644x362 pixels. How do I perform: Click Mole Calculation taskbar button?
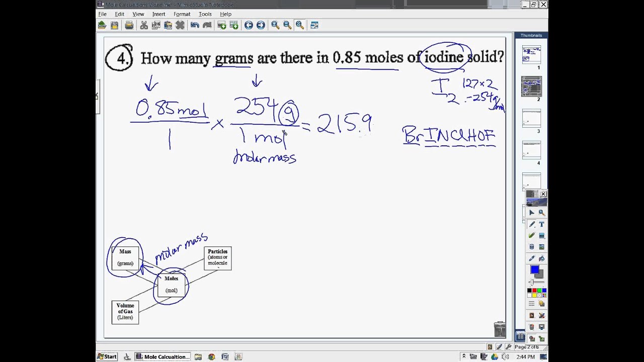pos(163,356)
